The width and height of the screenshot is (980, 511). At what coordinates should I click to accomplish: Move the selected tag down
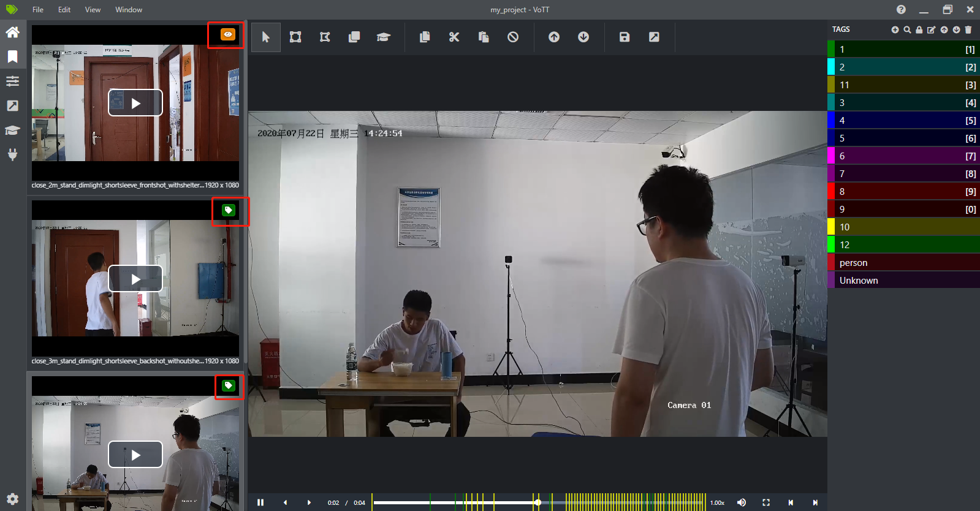tap(956, 29)
